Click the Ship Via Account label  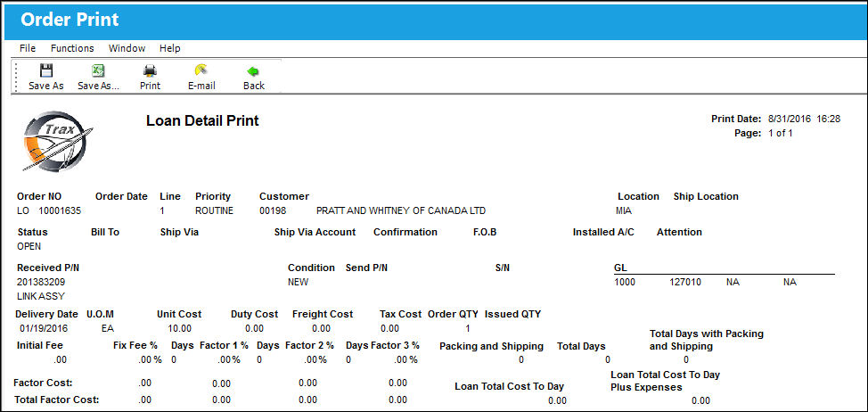pos(315,232)
